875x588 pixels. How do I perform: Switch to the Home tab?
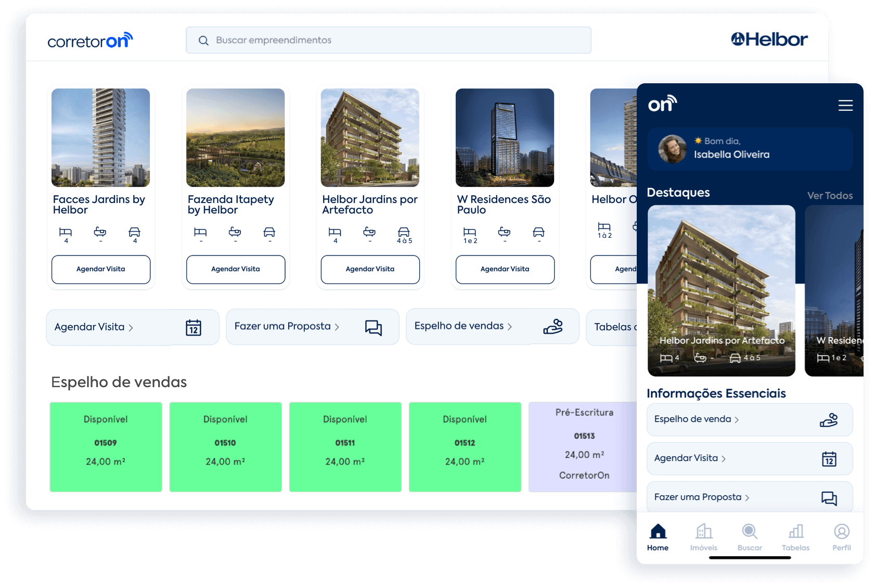pos(658,537)
